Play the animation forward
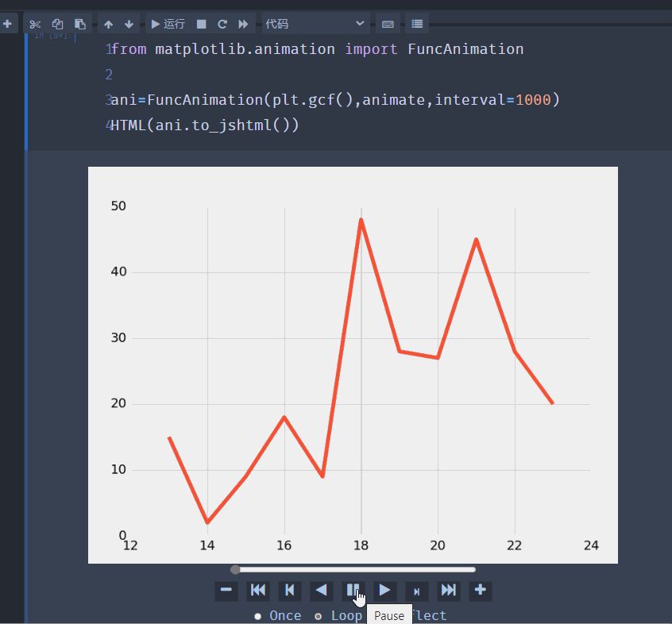Screen dimensions: 672x624 (385, 590)
